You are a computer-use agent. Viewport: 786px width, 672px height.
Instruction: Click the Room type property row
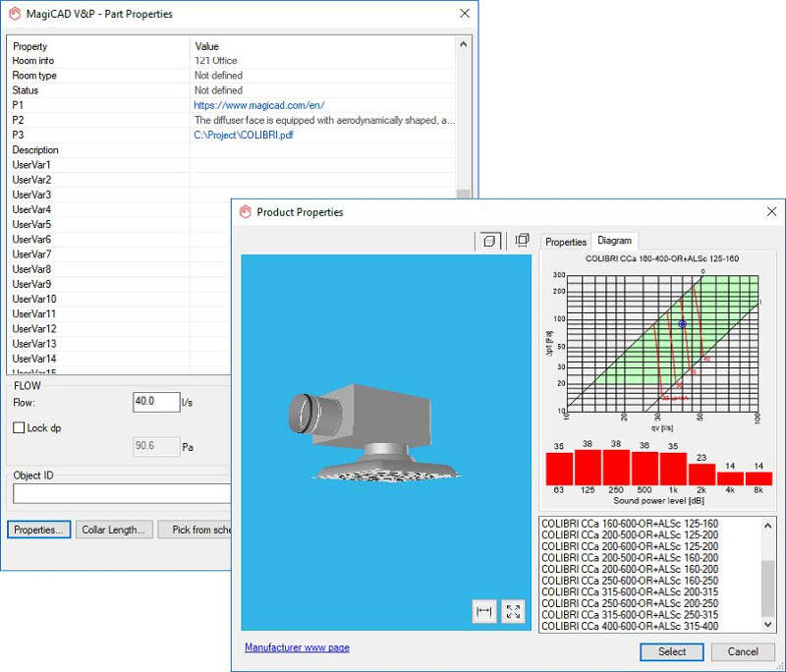tap(233, 76)
